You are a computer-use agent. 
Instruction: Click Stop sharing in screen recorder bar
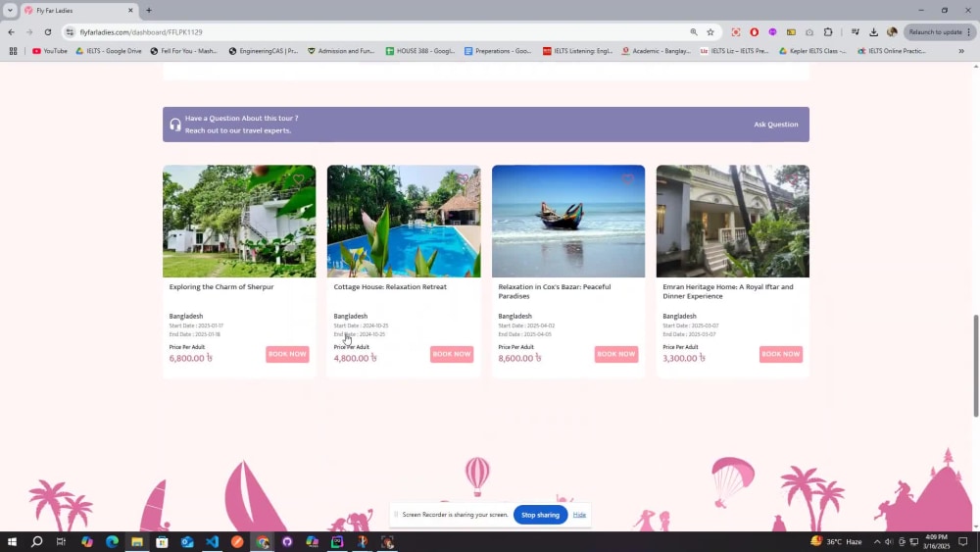point(540,515)
